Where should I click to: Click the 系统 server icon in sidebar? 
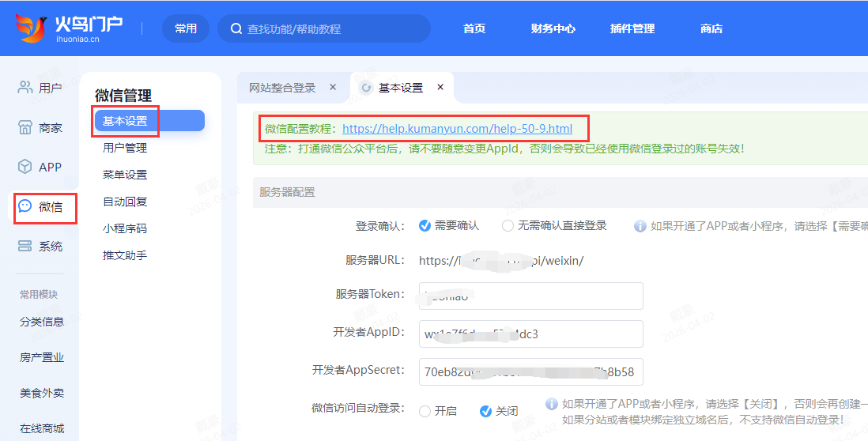(x=25, y=247)
